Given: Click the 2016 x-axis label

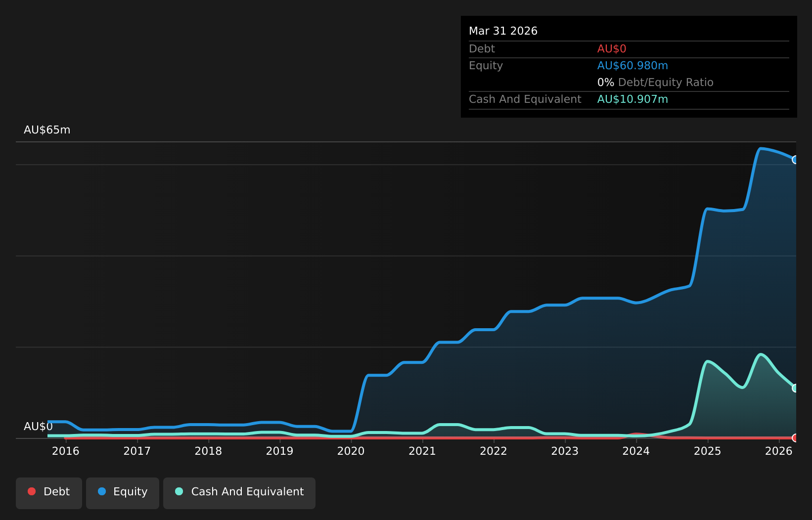Looking at the screenshot, I should (66, 451).
